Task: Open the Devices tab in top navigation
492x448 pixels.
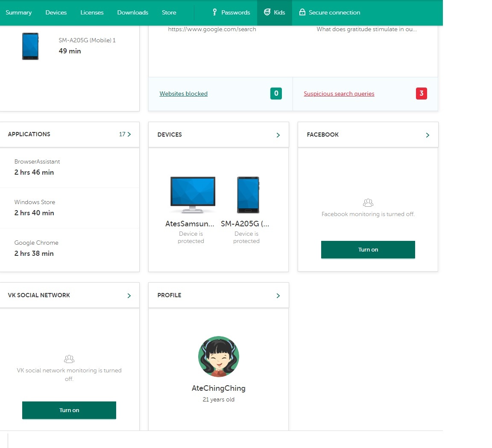Action: (x=56, y=12)
